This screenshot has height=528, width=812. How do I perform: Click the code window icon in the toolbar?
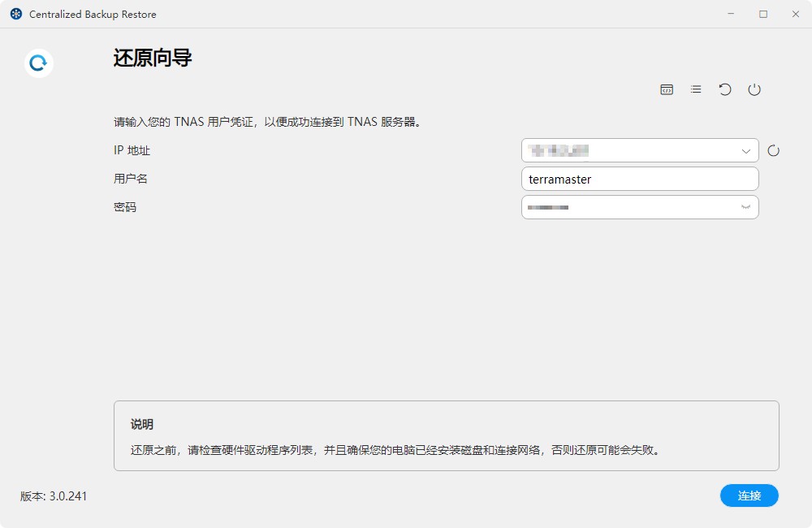[x=667, y=89]
